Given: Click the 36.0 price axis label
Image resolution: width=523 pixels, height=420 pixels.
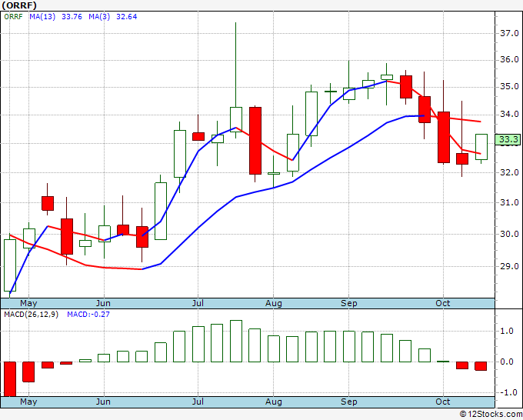Looking at the screenshot, I should tap(509, 59).
